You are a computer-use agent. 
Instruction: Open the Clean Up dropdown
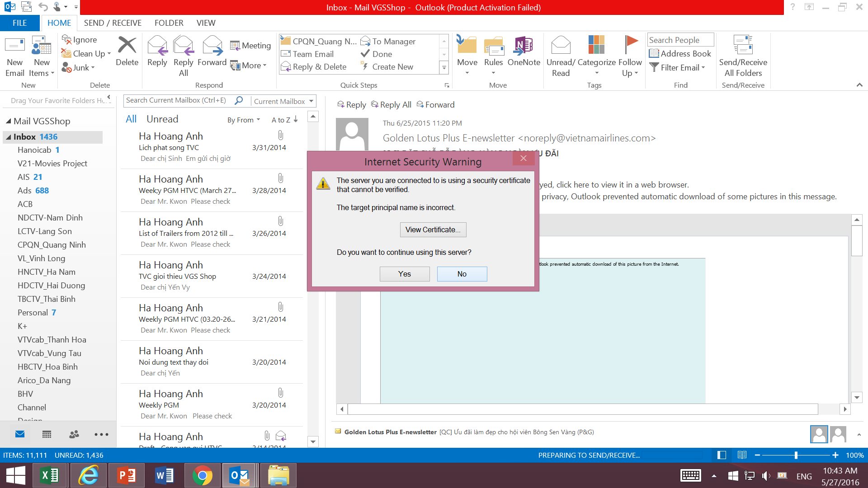(86, 53)
